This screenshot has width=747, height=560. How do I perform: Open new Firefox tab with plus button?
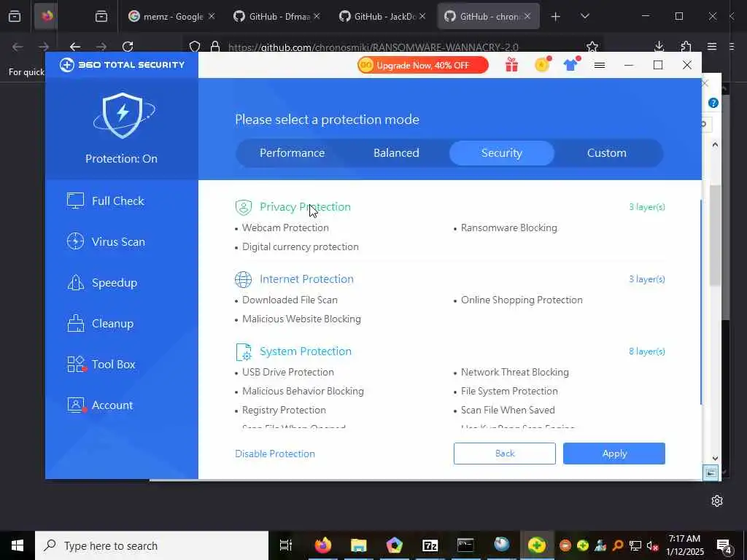coord(555,17)
